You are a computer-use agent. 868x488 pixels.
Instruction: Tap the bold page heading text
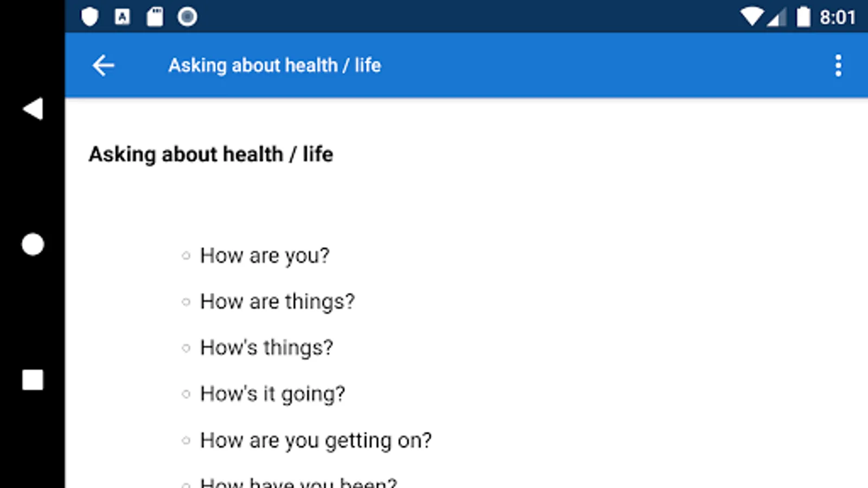(x=210, y=155)
